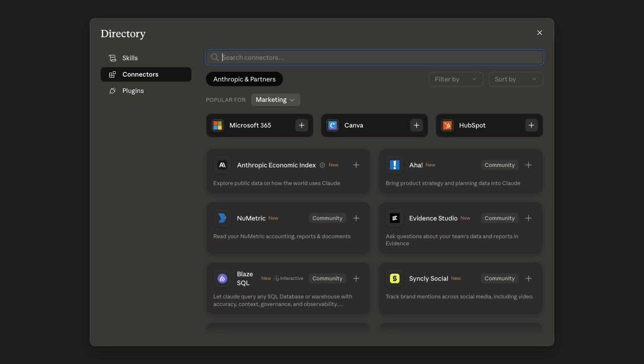Add the Blaze SQL connector
Image resolution: width=644 pixels, height=364 pixels.
coord(356,279)
